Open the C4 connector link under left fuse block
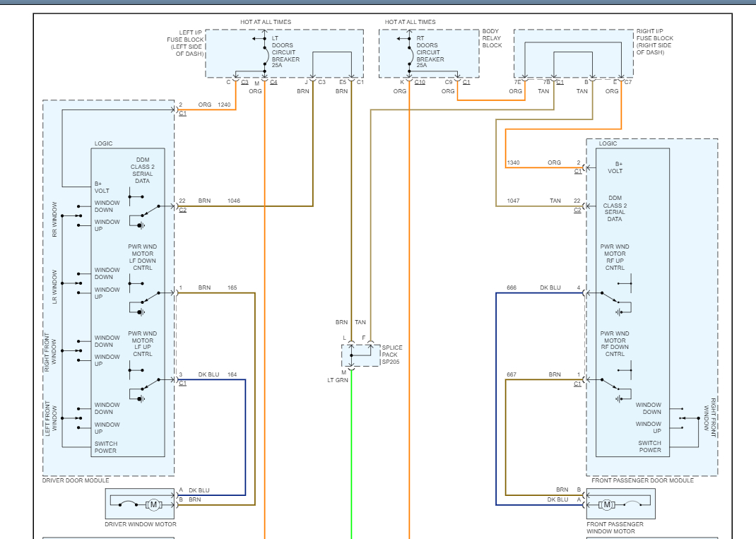 (273, 82)
